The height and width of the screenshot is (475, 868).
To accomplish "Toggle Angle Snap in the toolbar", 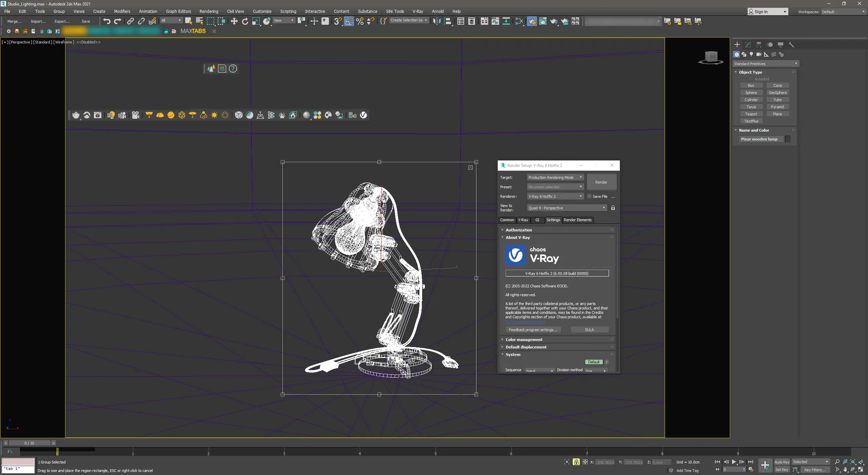I will click(349, 21).
